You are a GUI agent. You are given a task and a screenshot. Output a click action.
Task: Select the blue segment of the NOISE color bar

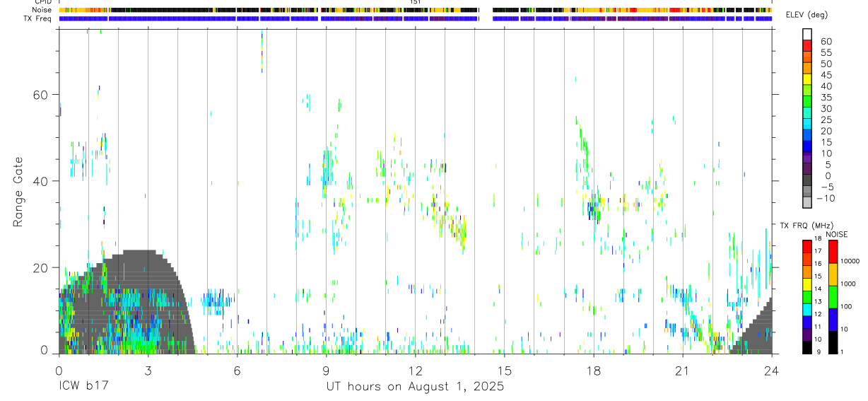(x=833, y=320)
